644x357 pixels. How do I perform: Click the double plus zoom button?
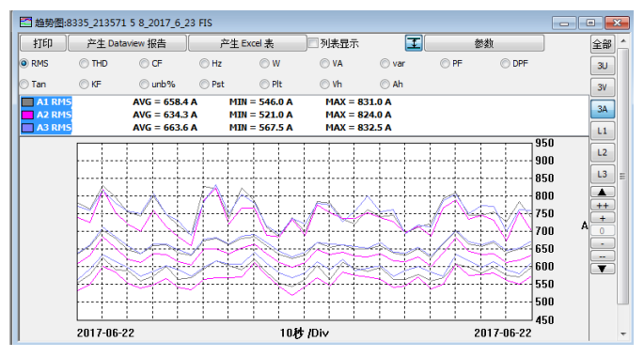click(x=602, y=205)
